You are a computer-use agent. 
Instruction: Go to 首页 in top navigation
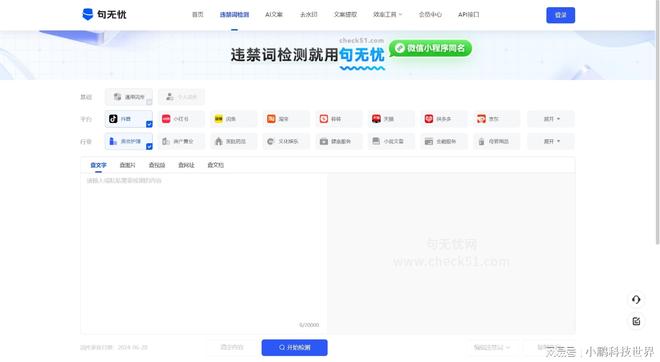point(197,14)
